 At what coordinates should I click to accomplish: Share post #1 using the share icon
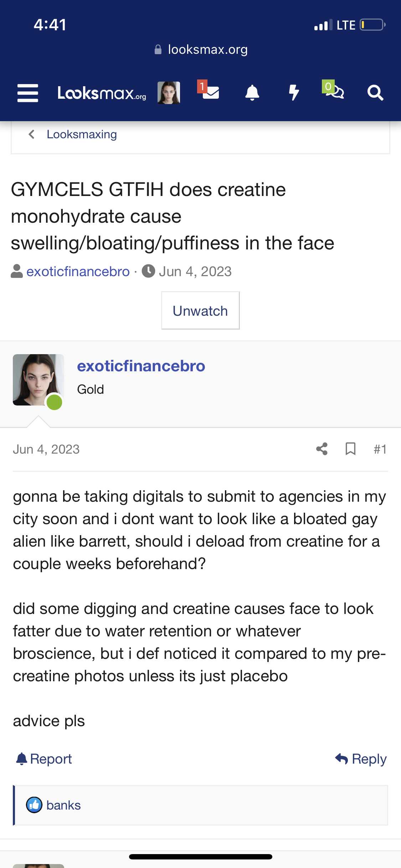[322, 449]
